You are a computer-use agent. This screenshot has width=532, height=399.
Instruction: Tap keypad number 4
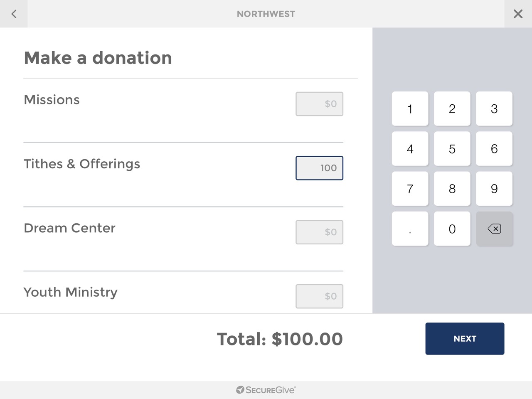pyautogui.click(x=410, y=149)
